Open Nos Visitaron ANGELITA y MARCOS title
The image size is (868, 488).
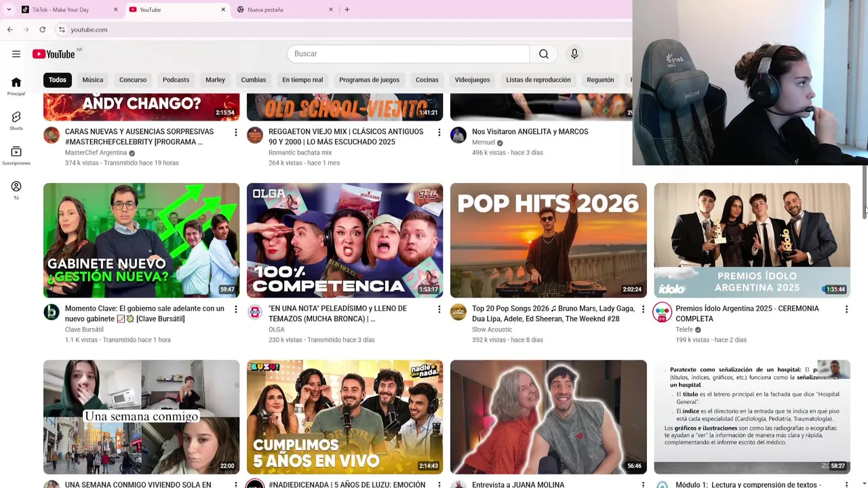(530, 131)
